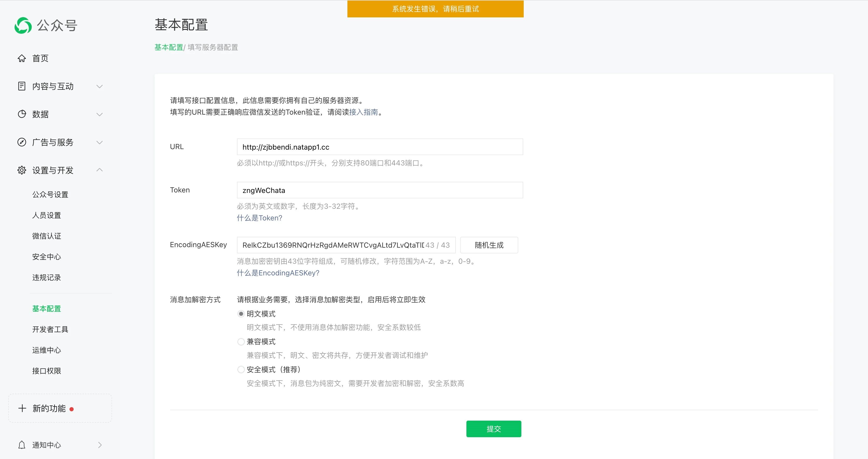The image size is (868, 459).
Task: Click the 随机生成 button
Action: pos(489,245)
